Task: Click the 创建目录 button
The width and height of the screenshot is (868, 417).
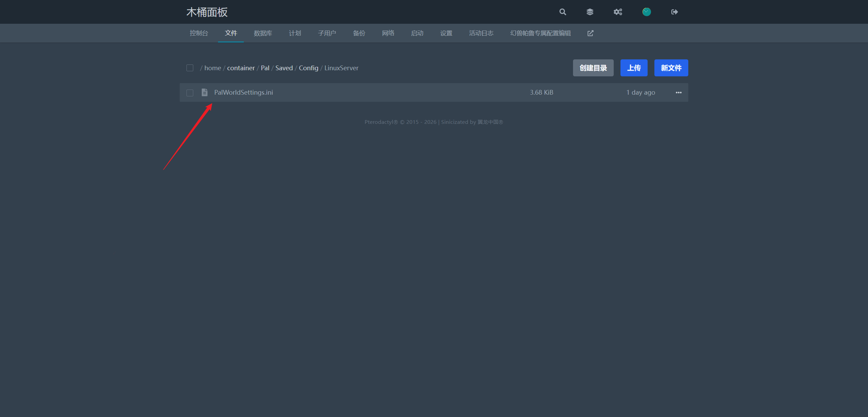Action: pos(593,68)
